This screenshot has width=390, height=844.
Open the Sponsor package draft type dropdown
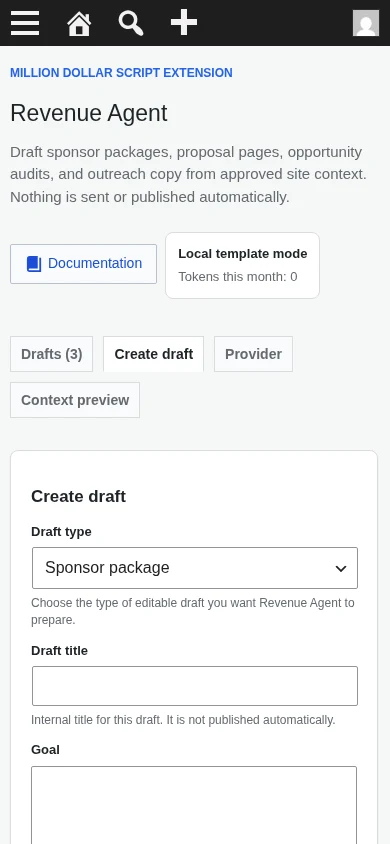(x=195, y=568)
